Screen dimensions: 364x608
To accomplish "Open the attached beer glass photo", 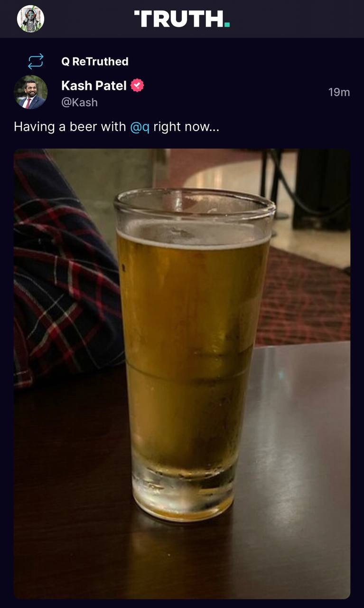I will (182, 373).
